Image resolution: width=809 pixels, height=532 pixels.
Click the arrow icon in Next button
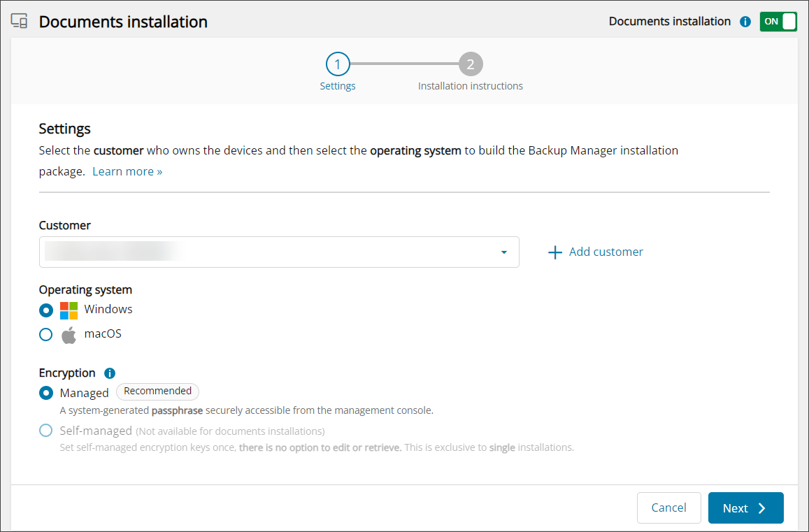click(762, 508)
